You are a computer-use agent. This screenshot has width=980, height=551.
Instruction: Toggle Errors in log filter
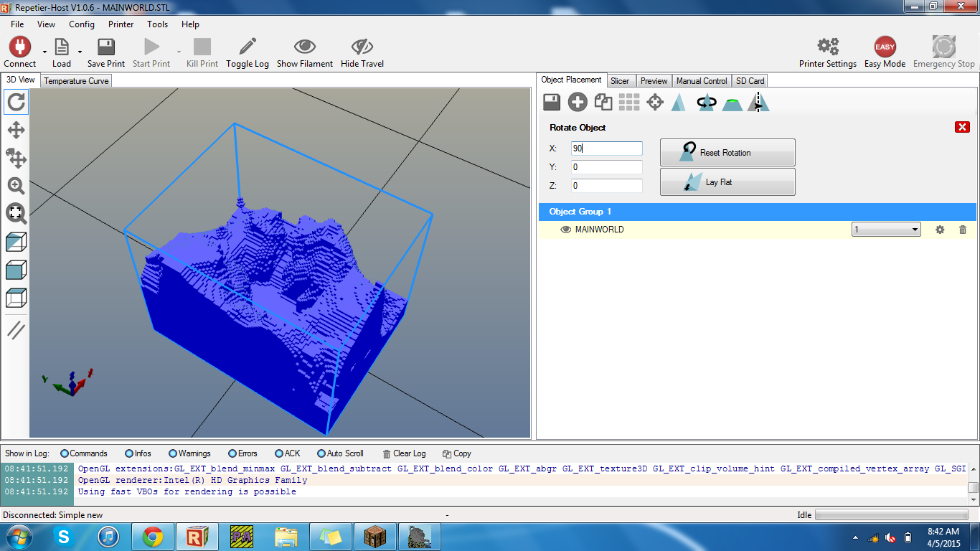click(x=242, y=453)
